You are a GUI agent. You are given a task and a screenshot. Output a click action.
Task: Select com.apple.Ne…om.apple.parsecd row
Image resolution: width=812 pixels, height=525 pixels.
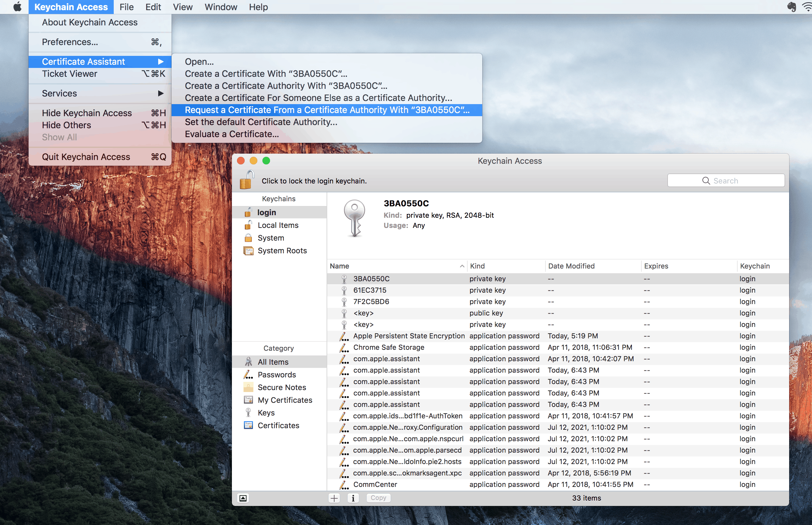coord(558,450)
